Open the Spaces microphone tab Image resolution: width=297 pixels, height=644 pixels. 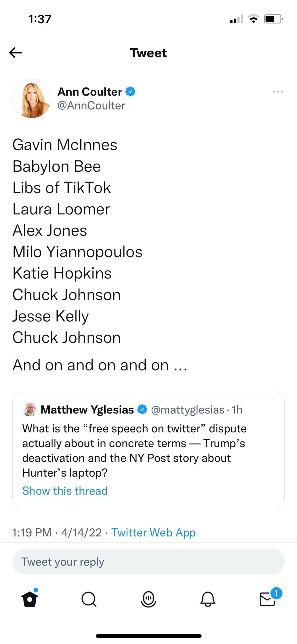point(148,599)
